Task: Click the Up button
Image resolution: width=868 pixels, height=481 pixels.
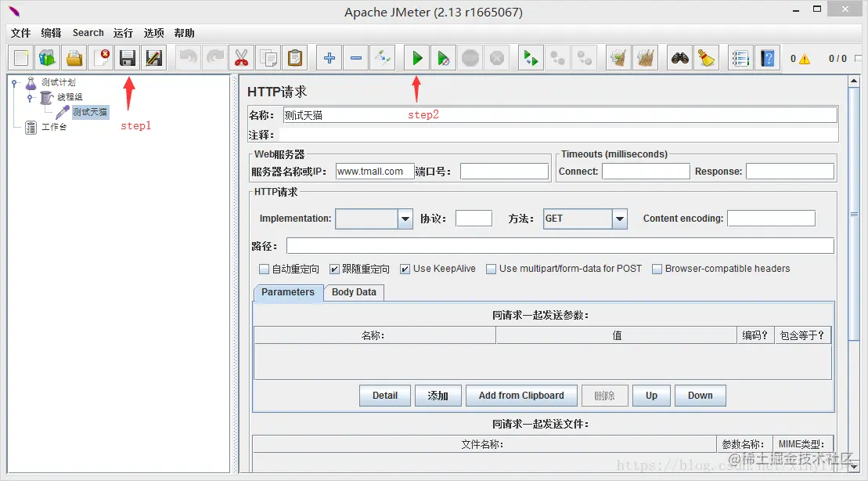Action: 651,396
